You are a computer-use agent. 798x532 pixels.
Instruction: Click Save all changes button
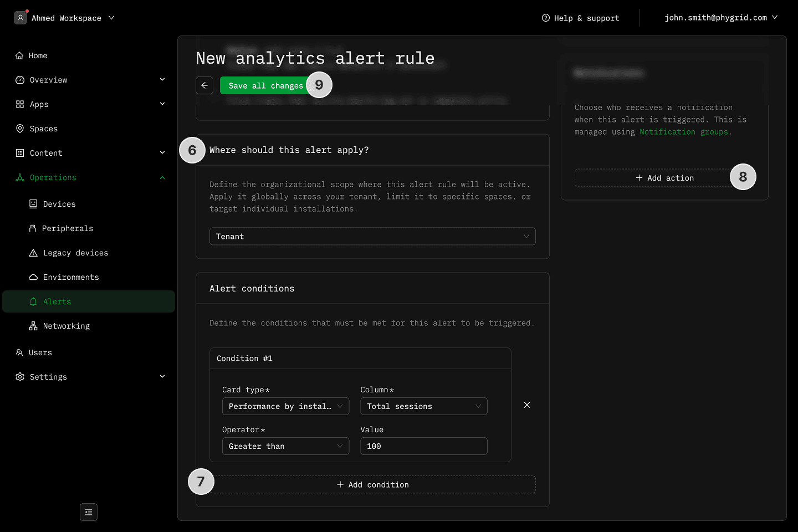point(265,85)
